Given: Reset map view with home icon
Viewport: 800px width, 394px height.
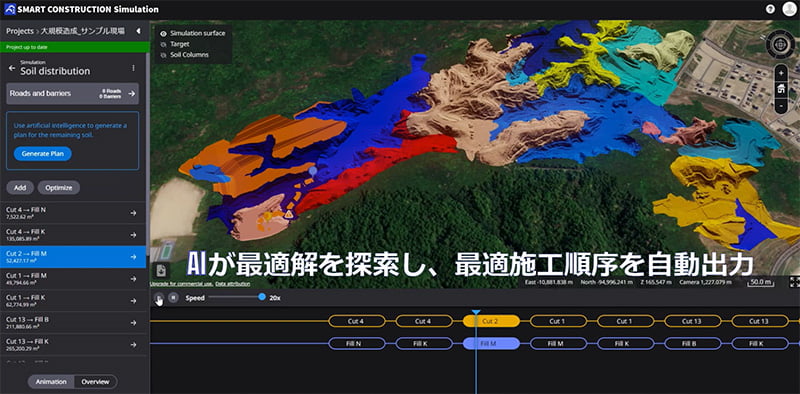Looking at the screenshot, I should 781,89.
